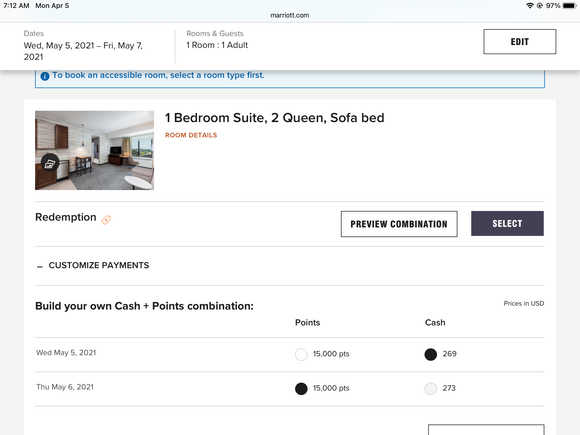This screenshot has height=435, width=580.
Task: Click the blue accessible room info icon
Action: pos(45,76)
